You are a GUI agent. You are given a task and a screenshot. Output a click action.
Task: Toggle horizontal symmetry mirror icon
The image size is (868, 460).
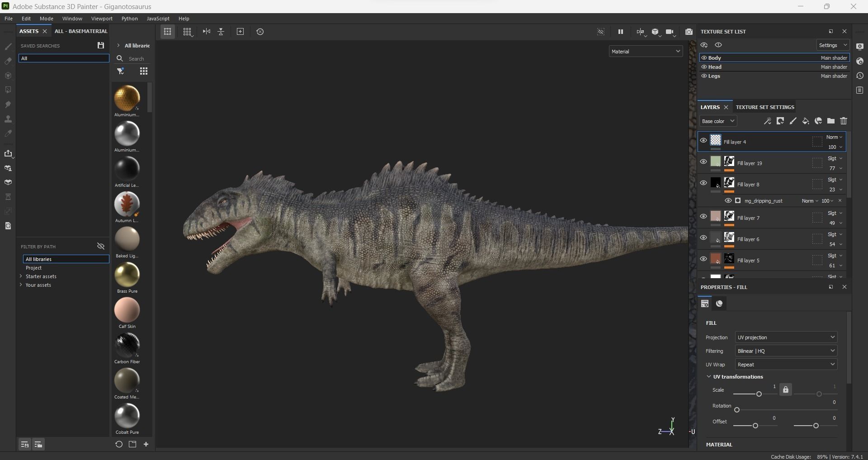tap(207, 31)
